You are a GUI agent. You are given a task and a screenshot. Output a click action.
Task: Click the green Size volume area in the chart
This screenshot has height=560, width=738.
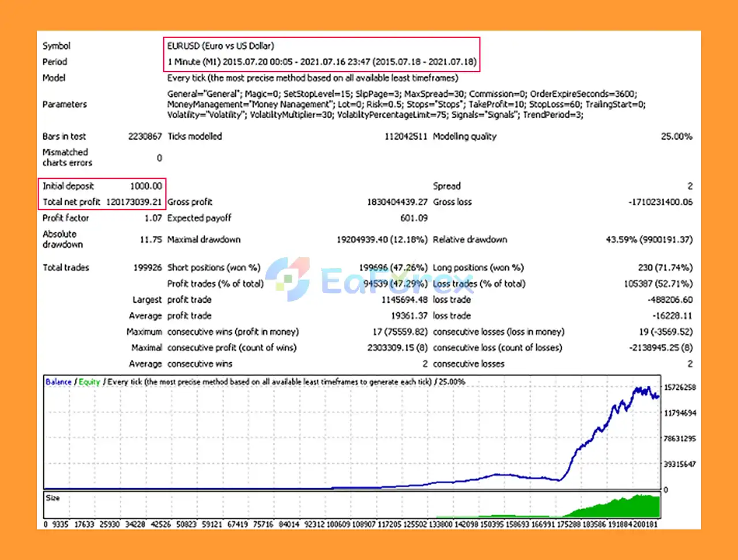tap(623, 506)
